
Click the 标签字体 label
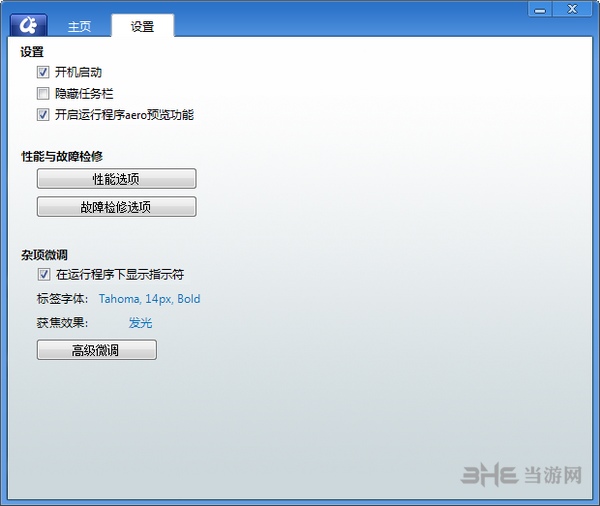click(x=62, y=299)
